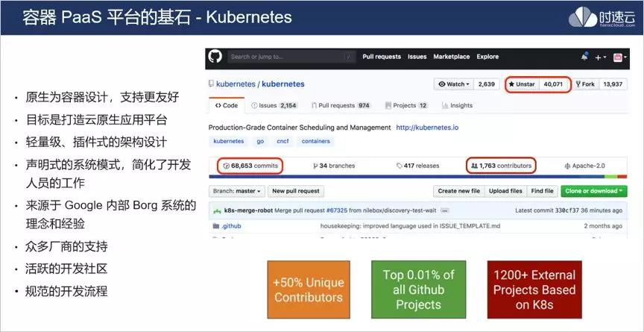Image resolution: width=644 pixels, height=332 pixels.
Task: Switch to the Projects 12 tab
Action: (x=407, y=106)
